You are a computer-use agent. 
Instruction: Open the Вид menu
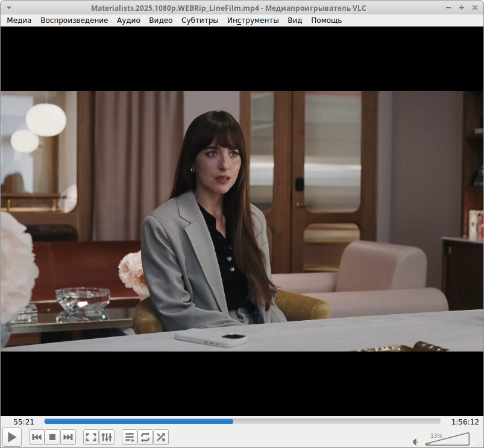(295, 21)
